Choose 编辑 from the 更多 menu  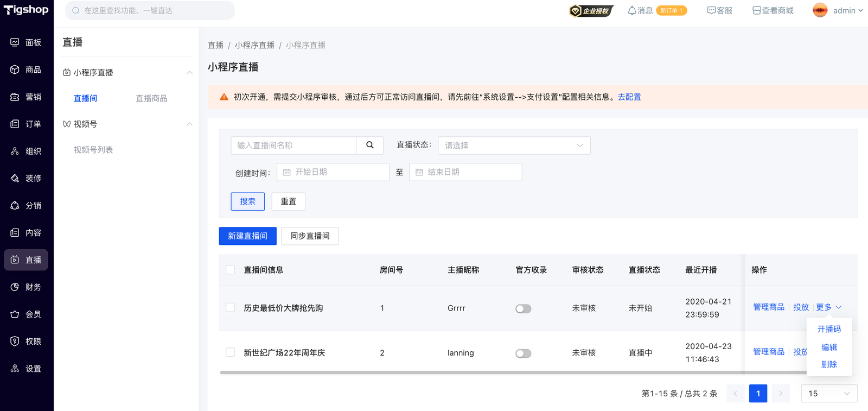[828, 347]
